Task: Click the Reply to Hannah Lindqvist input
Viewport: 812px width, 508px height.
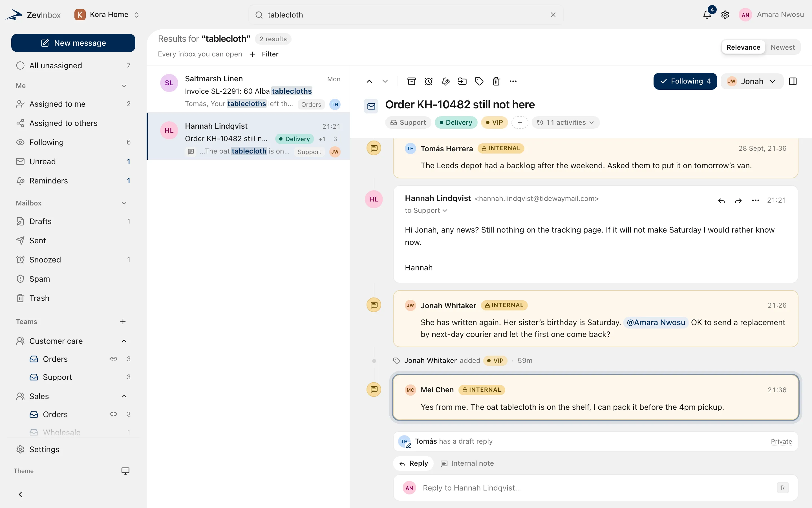Action: coord(595,487)
